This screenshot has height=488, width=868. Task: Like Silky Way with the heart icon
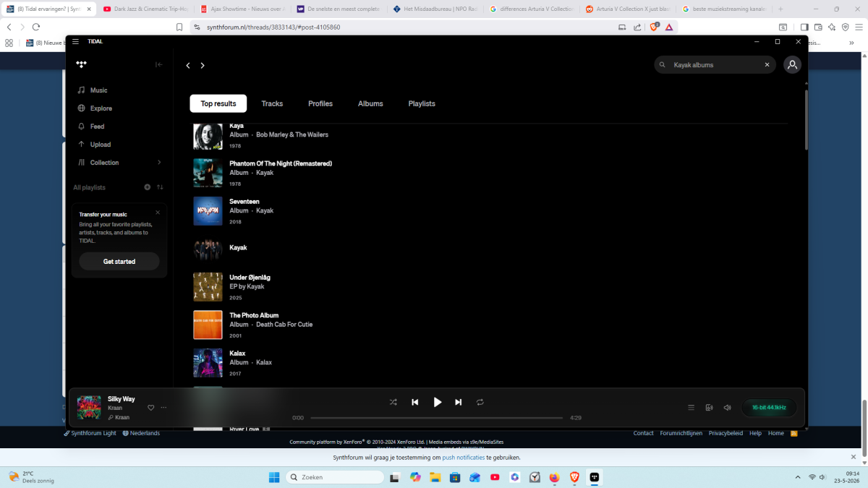click(151, 408)
